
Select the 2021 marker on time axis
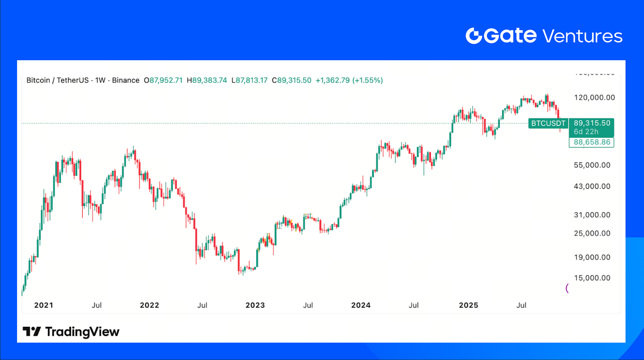44,305
